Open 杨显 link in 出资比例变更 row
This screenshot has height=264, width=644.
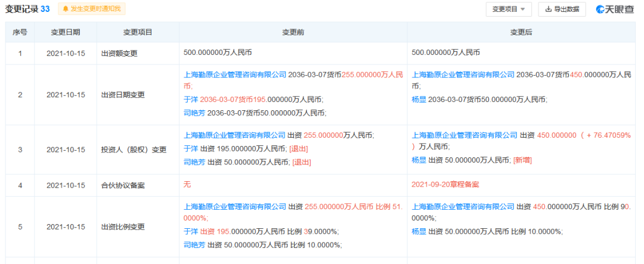[x=419, y=231]
